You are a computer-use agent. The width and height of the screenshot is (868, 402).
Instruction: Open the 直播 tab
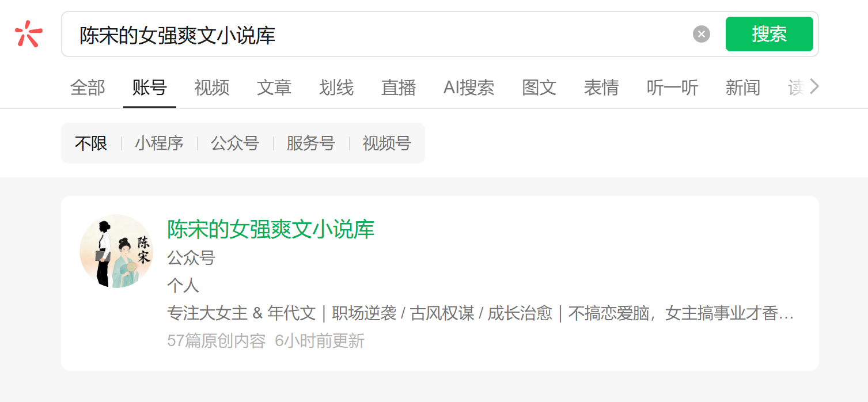399,88
